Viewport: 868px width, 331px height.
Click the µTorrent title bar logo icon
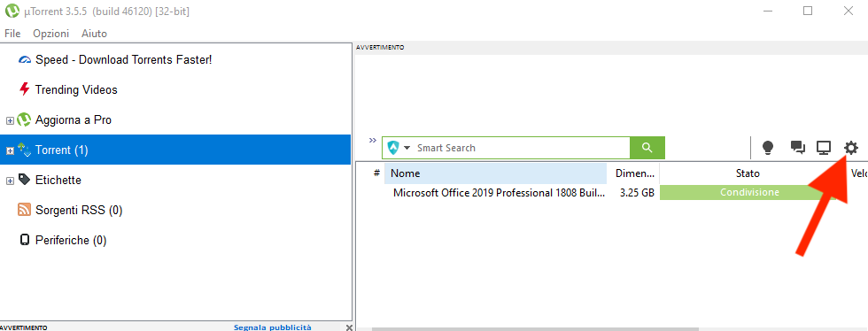12,11
